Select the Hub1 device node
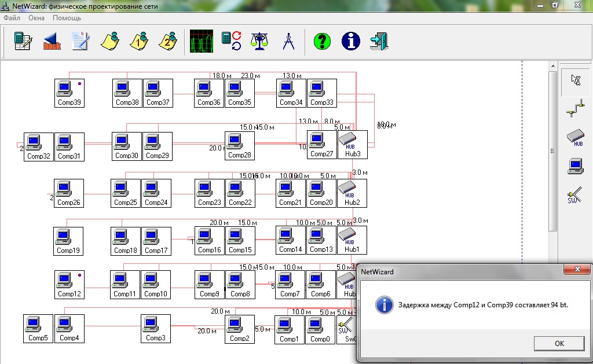The image size is (593, 364). (352, 240)
